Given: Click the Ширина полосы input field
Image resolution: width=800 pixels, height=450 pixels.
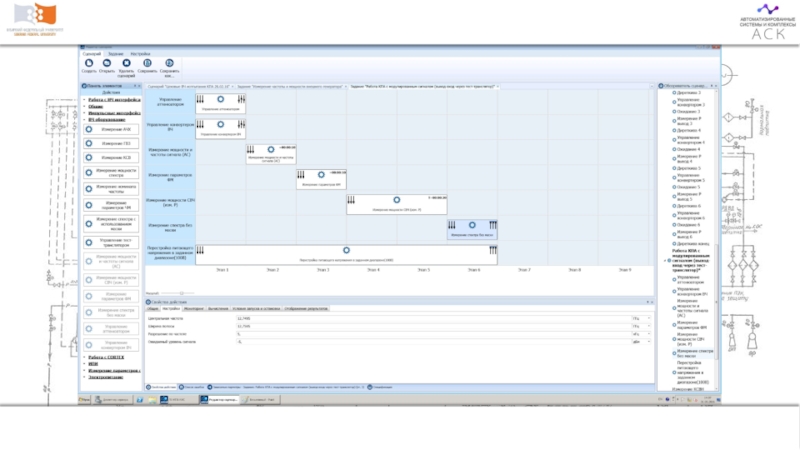Looking at the screenshot, I should [434, 326].
